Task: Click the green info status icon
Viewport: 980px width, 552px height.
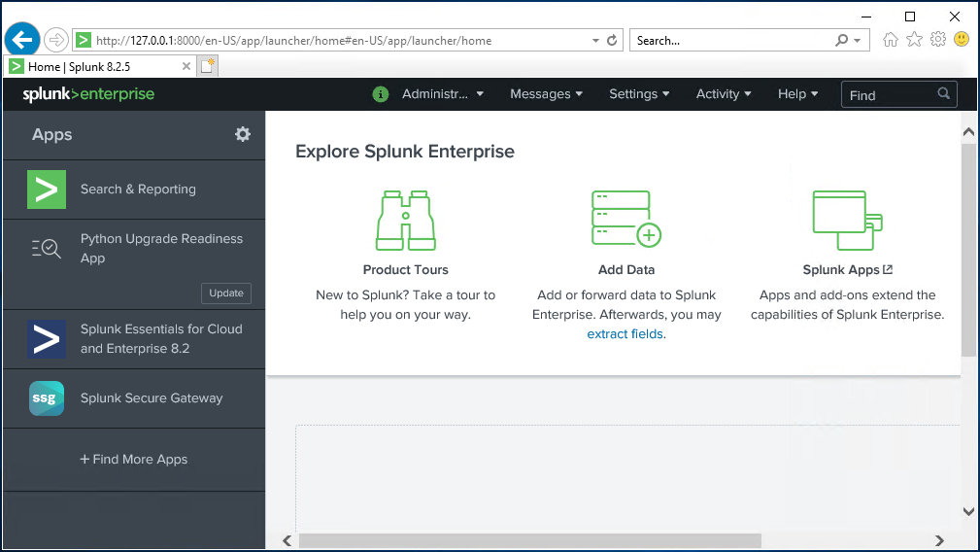Action: coord(381,94)
